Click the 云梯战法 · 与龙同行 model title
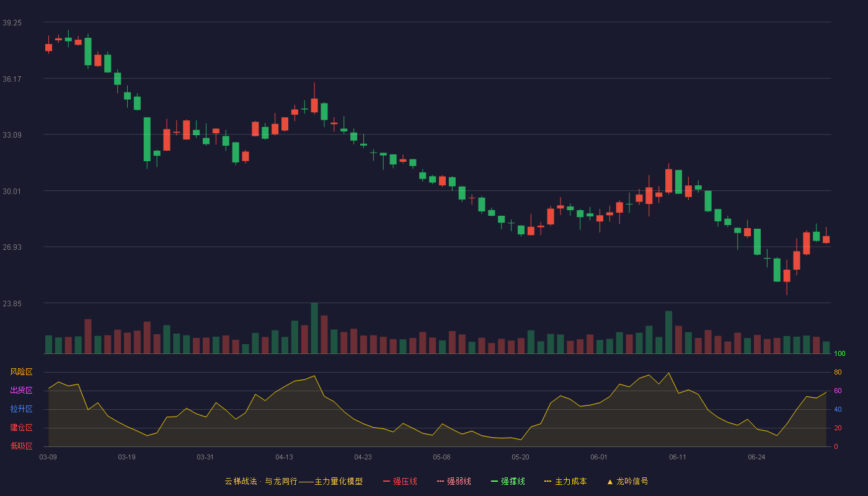 click(x=293, y=481)
